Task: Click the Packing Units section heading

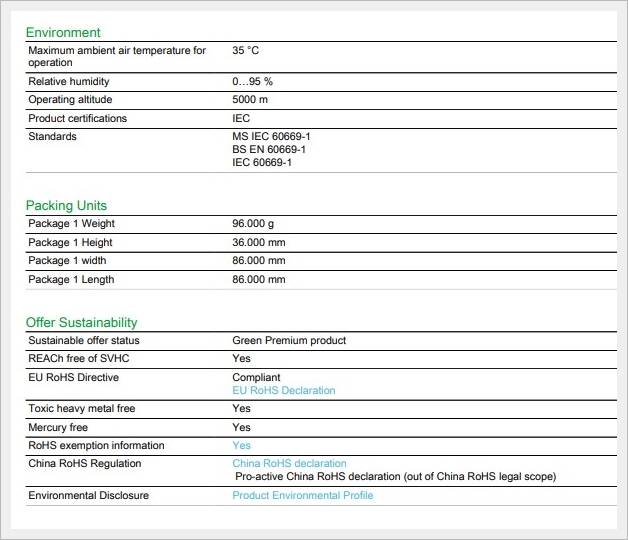Action: pos(66,206)
